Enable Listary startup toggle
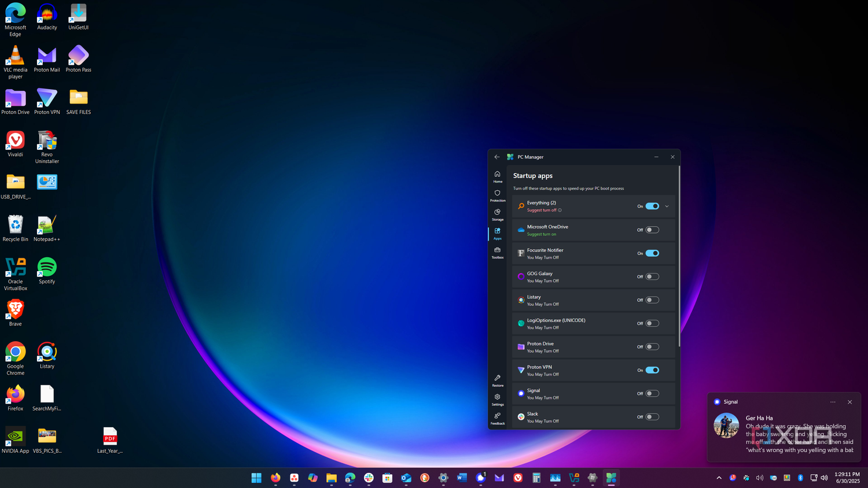868x488 pixels. pos(652,300)
